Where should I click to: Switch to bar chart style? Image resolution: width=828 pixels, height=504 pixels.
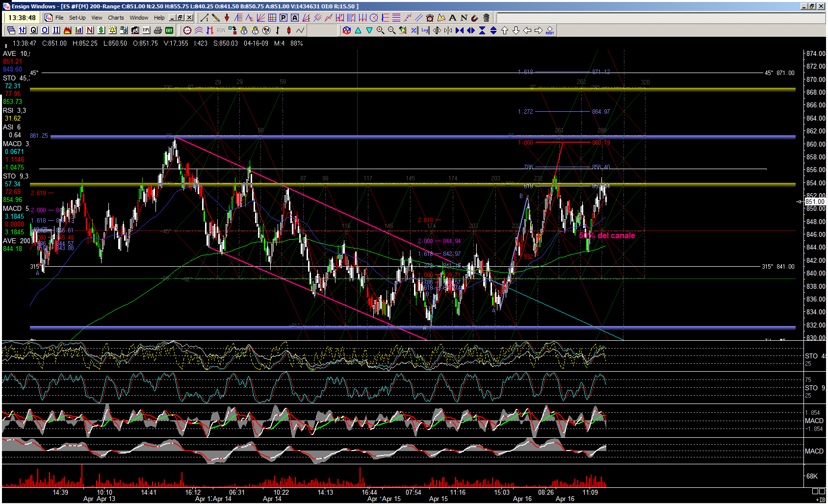click(278, 30)
